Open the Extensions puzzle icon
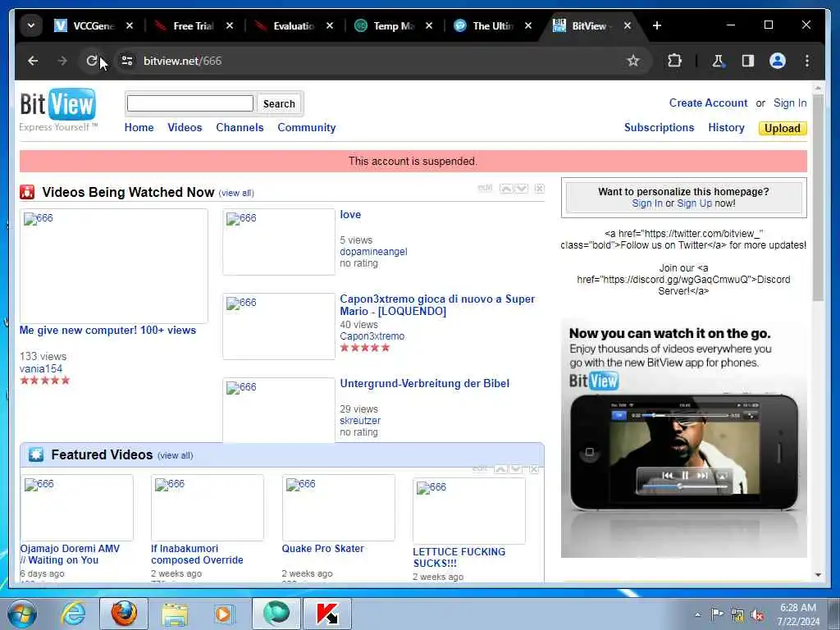 pyautogui.click(x=674, y=61)
